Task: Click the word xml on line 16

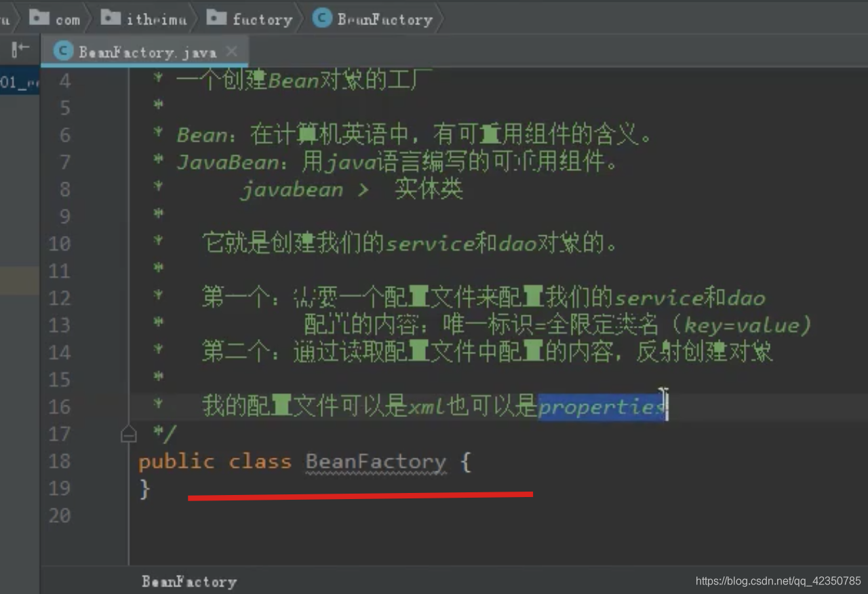Action: point(427,407)
